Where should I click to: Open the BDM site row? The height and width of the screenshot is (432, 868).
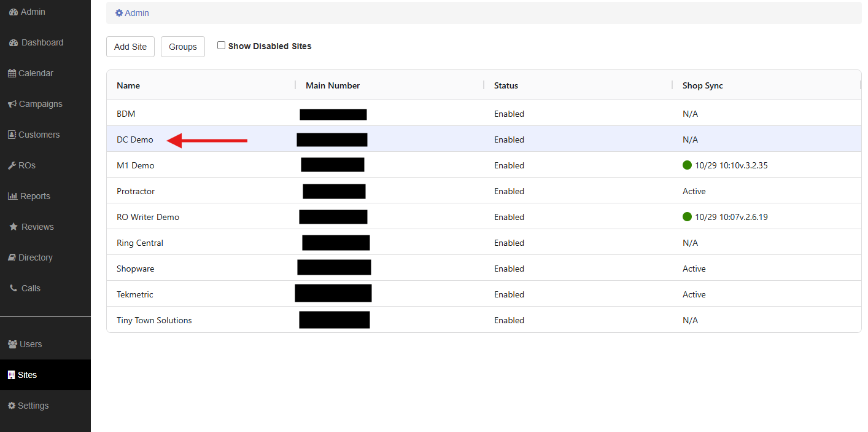(484, 114)
